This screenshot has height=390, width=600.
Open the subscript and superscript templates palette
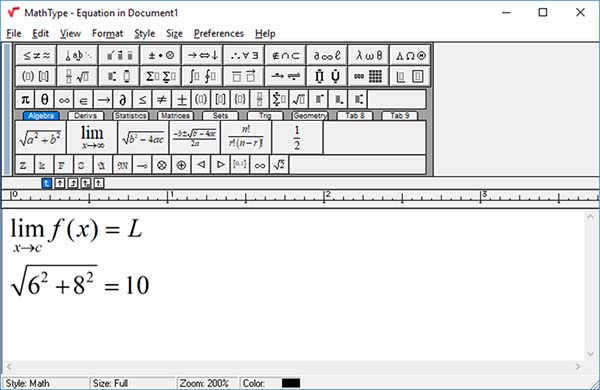tap(119, 76)
